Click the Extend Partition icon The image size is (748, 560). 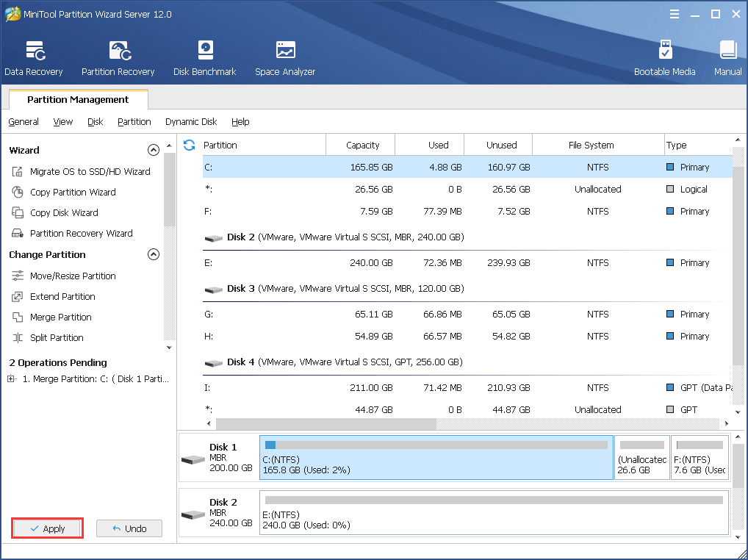pos(18,297)
